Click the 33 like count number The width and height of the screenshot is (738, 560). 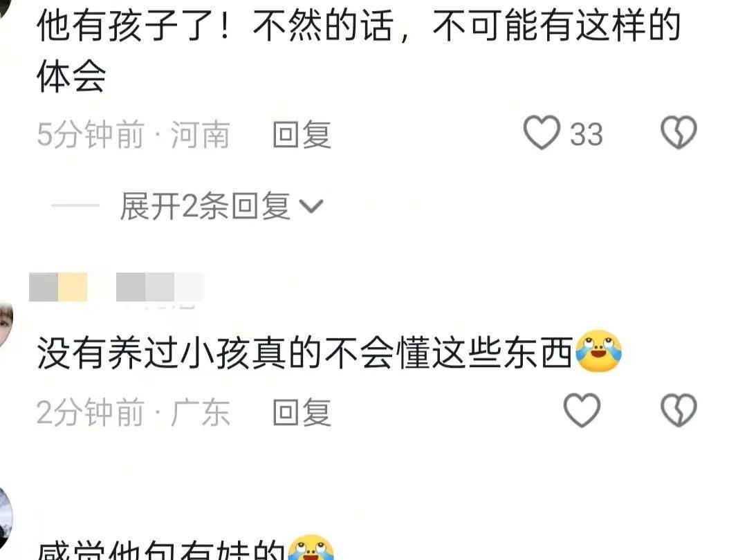coord(586,135)
